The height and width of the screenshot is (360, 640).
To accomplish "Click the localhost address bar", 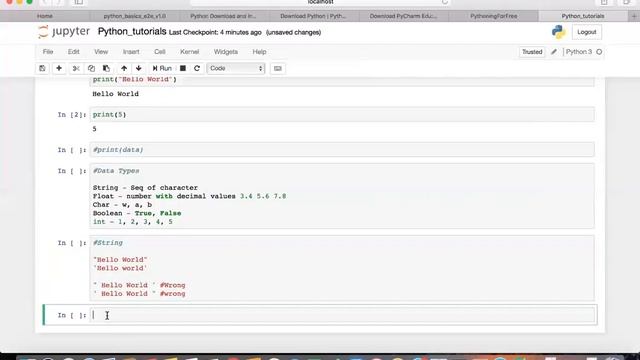I will (320, 2).
